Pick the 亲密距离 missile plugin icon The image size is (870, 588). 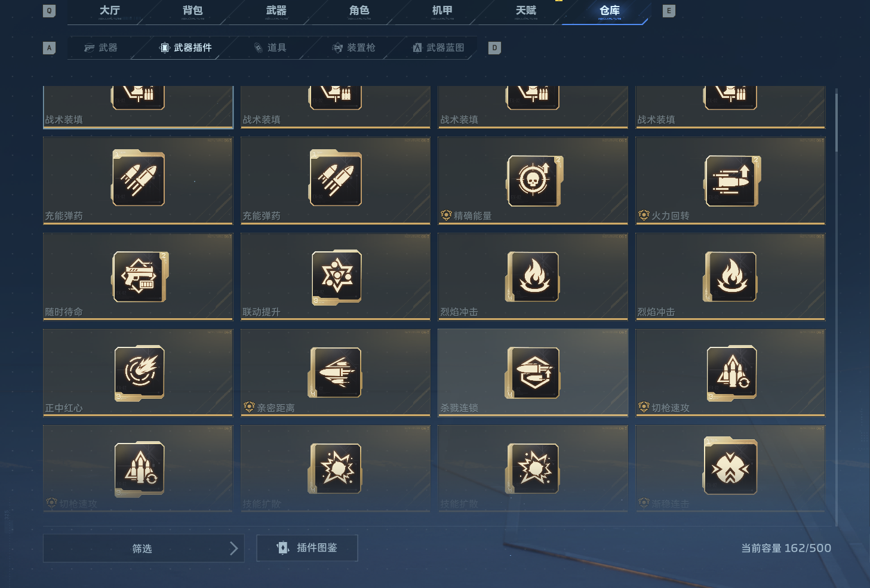336,372
